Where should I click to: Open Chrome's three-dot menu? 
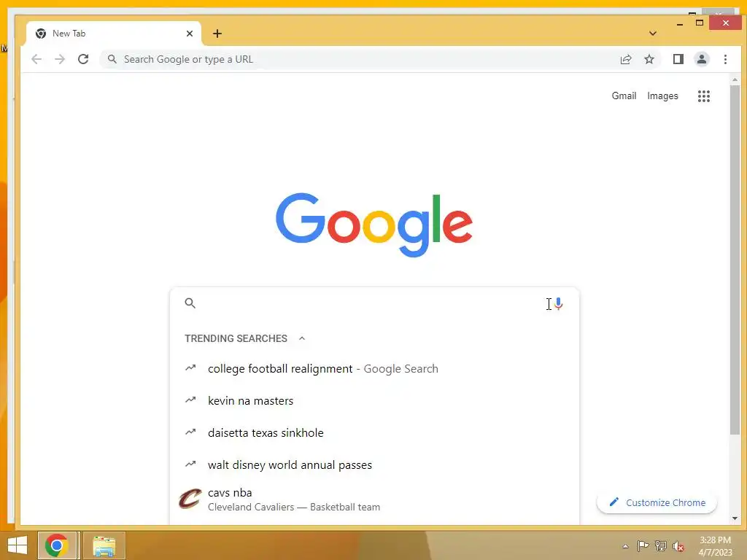[x=725, y=59]
